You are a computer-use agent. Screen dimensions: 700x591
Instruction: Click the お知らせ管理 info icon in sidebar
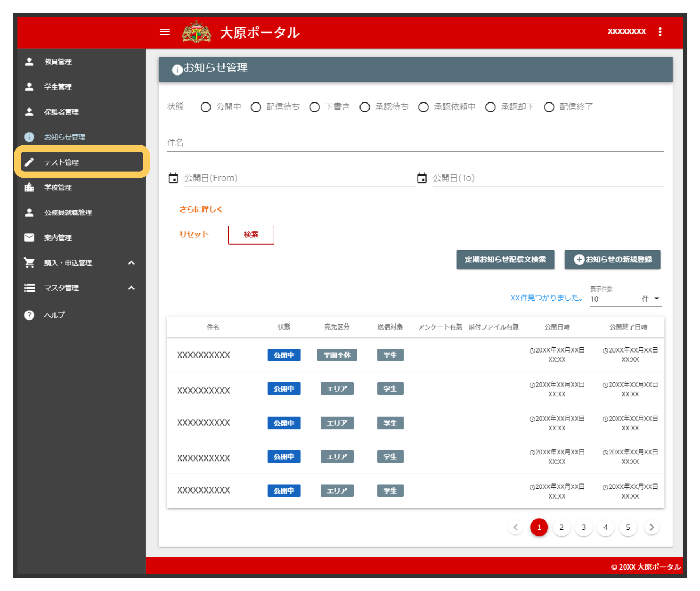[29, 137]
